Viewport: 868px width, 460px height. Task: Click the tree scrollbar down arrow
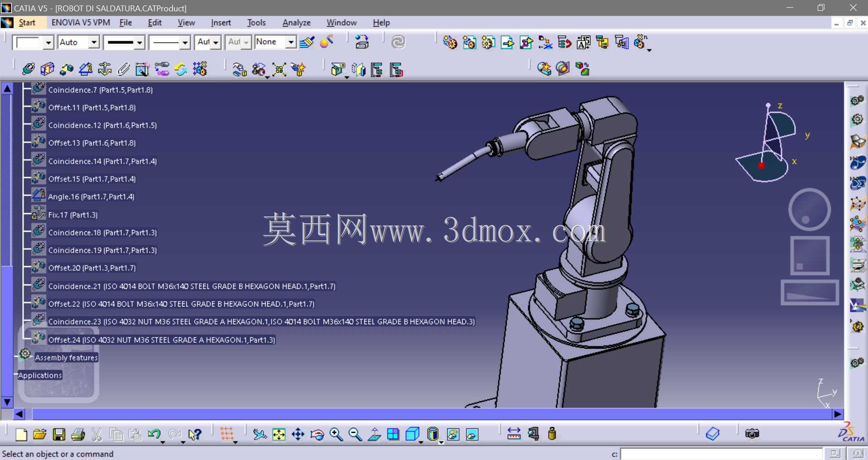[7, 402]
